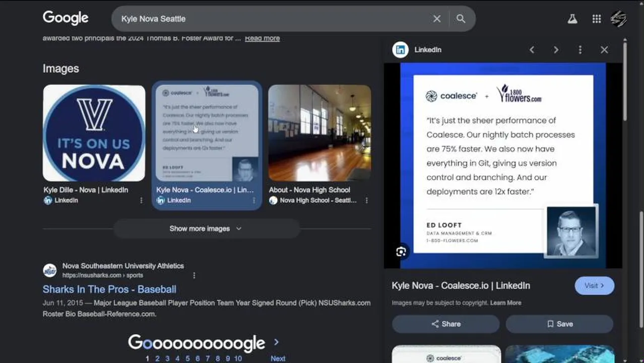The width and height of the screenshot is (644, 363).
Task: Click the Google logo
Action: tap(66, 18)
